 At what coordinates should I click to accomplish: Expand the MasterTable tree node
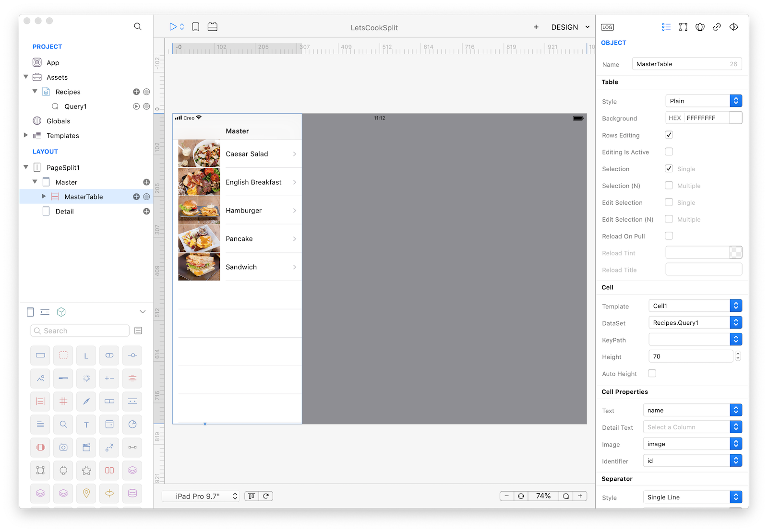44,196
